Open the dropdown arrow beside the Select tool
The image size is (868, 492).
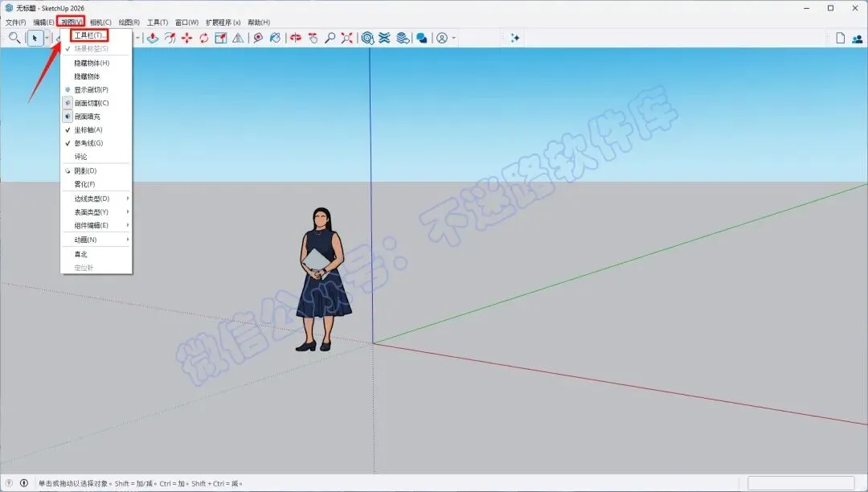coord(47,38)
